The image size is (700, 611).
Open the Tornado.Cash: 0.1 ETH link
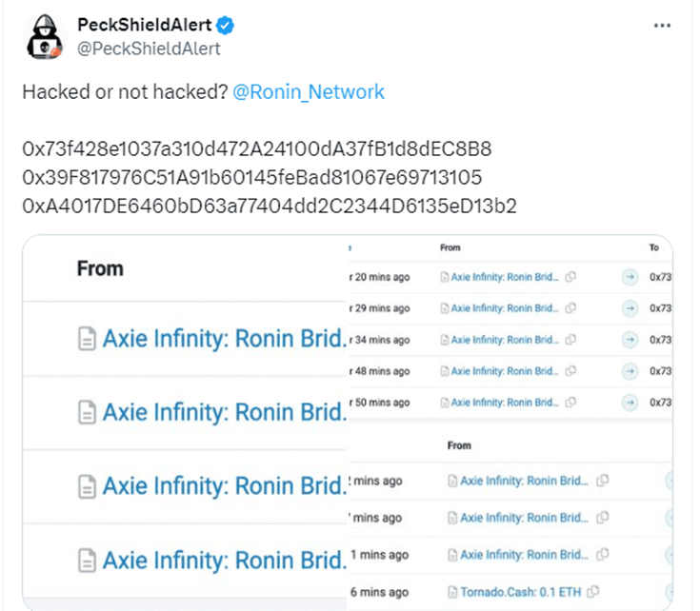coord(522,591)
